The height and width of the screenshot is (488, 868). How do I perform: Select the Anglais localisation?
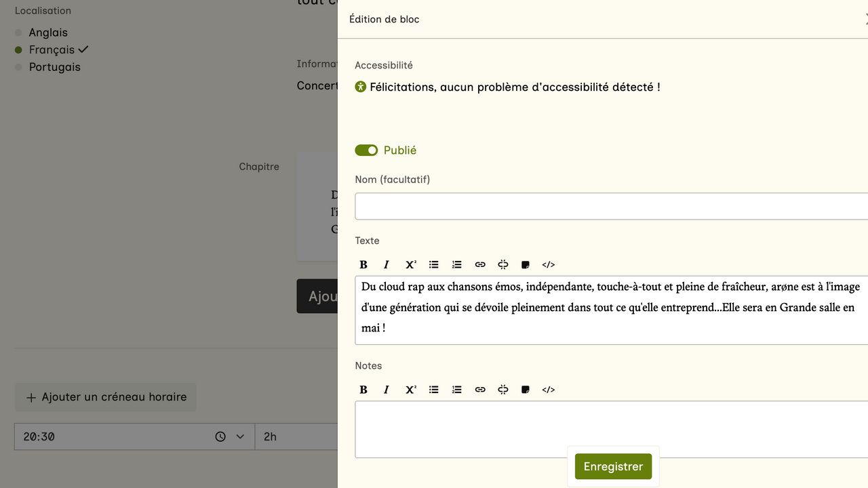[48, 33]
